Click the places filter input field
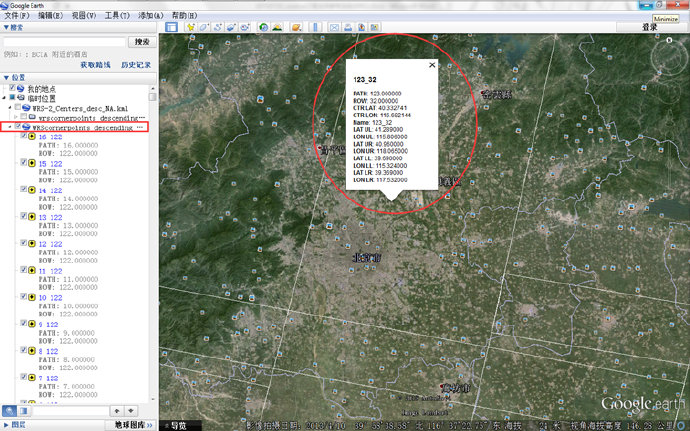The height and width of the screenshot is (431, 690). (x=70, y=411)
